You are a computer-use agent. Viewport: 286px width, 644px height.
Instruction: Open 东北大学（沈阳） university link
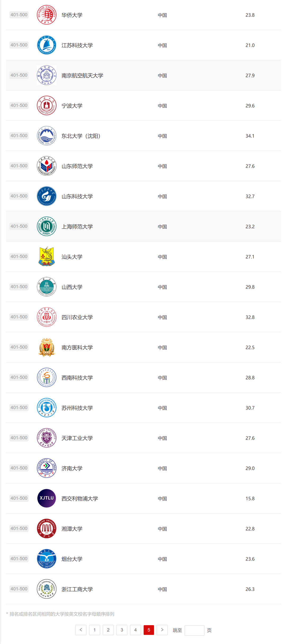coord(81,136)
